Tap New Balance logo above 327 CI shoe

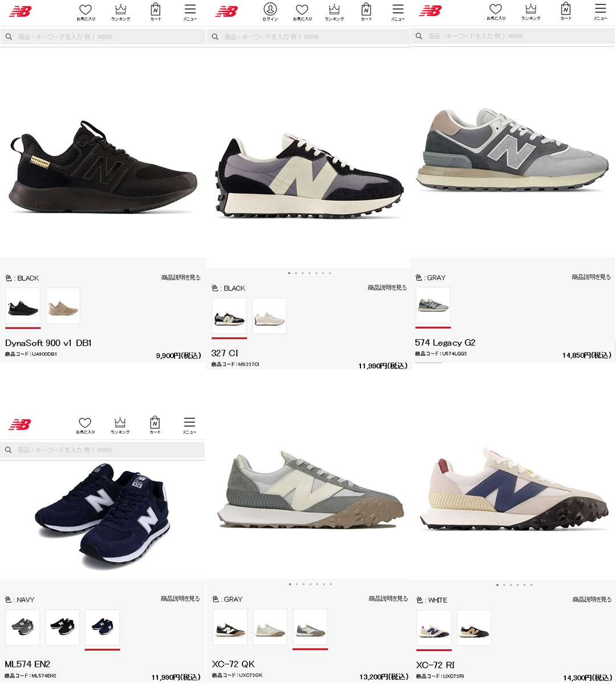(x=226, y=11)
